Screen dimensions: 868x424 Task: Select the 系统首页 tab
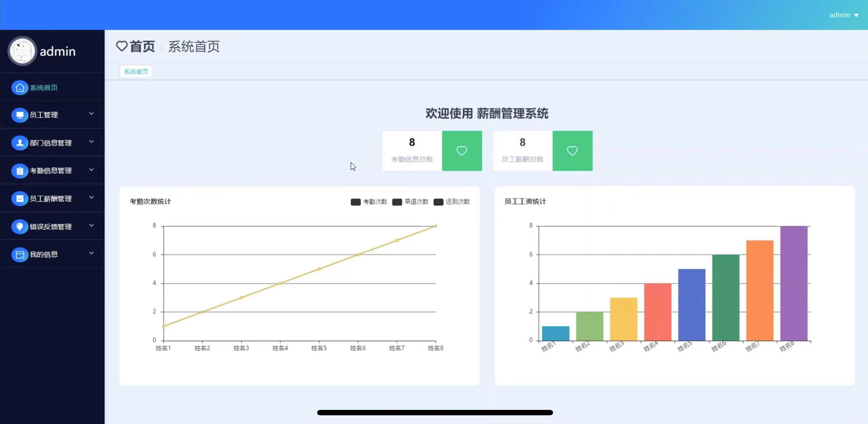click(136, 71)
